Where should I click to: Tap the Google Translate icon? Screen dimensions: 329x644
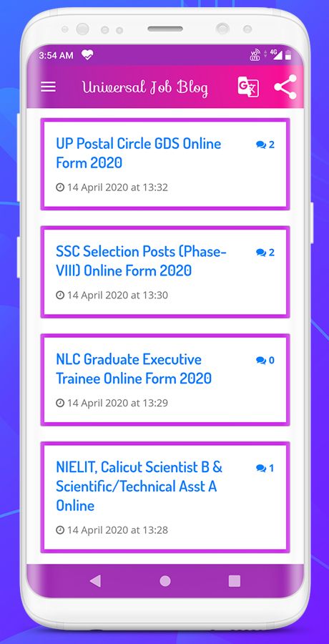point(248,87)
